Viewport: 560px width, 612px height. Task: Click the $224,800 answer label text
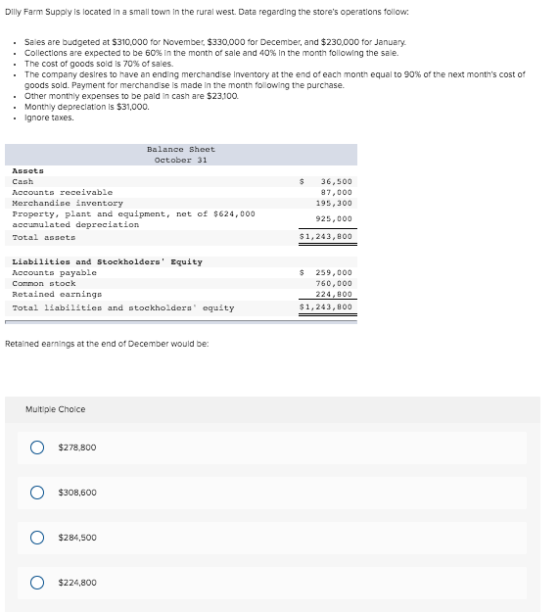(77, 583)
